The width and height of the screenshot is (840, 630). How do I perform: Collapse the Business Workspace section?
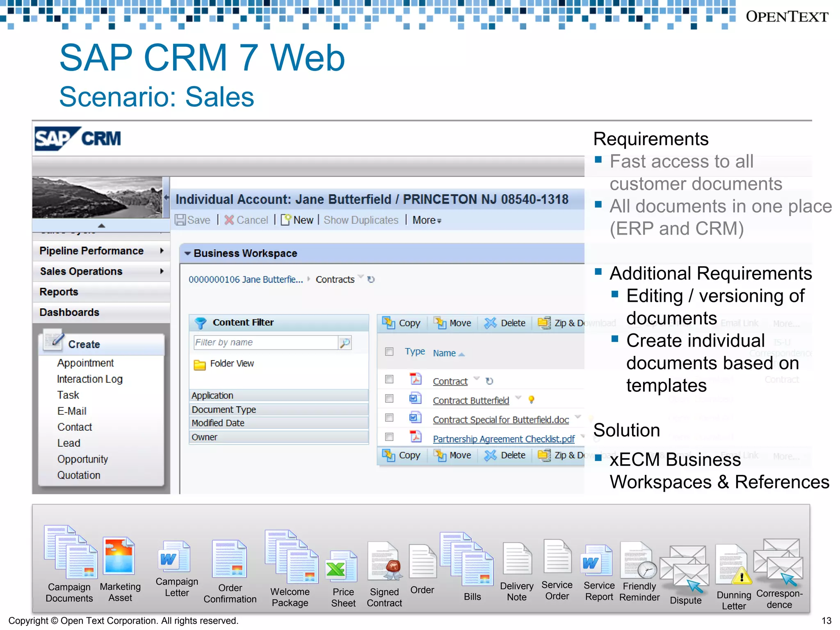pyautogui.click(x=187, y=253)
